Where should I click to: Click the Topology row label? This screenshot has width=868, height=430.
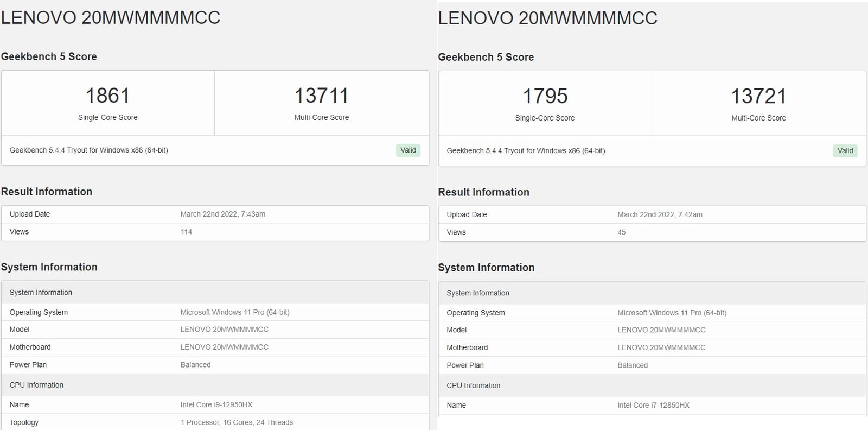[24, 422]
